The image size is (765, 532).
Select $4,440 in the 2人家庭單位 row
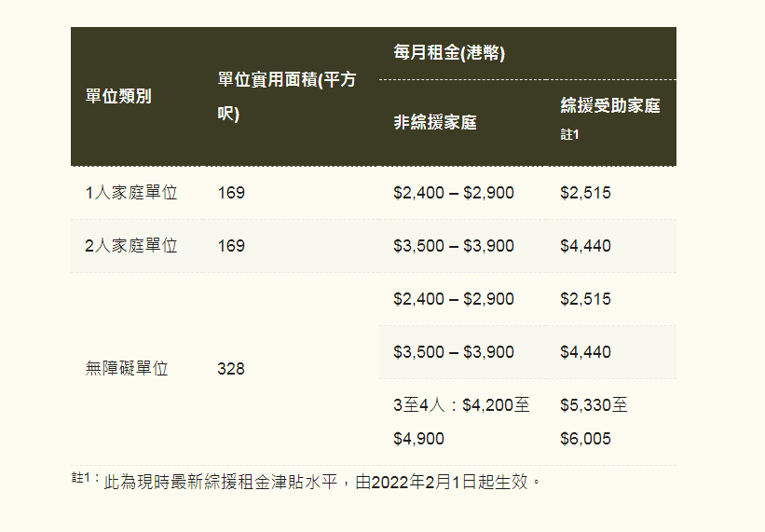coord(585,246)
